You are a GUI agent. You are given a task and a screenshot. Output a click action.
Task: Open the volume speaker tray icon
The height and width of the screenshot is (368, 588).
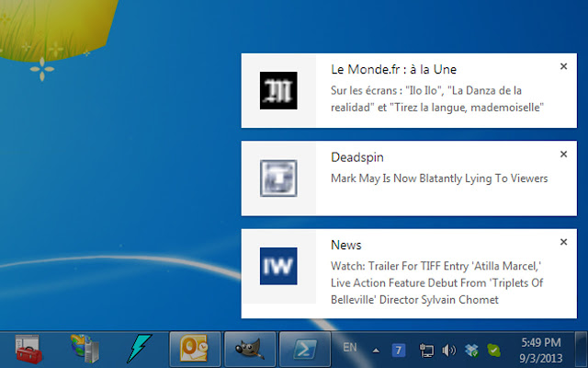(x=448, y=351)
